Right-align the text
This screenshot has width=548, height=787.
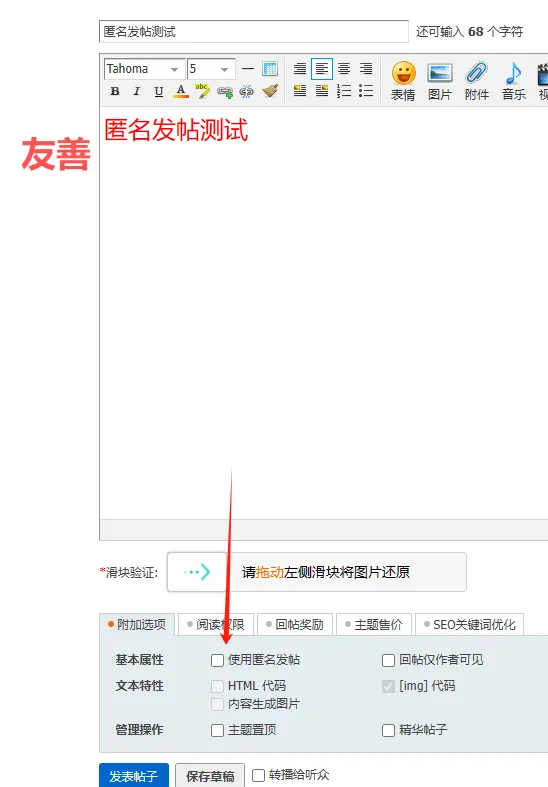pos(366,69)
